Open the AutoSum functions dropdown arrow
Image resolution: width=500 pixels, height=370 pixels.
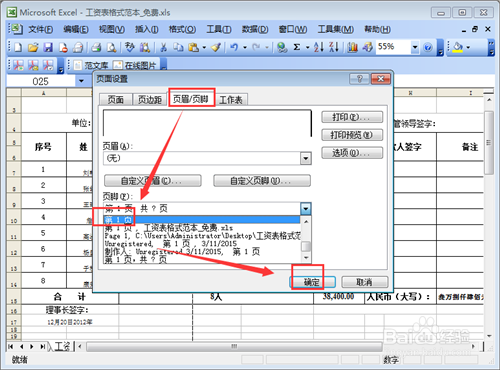pos(308,48)
